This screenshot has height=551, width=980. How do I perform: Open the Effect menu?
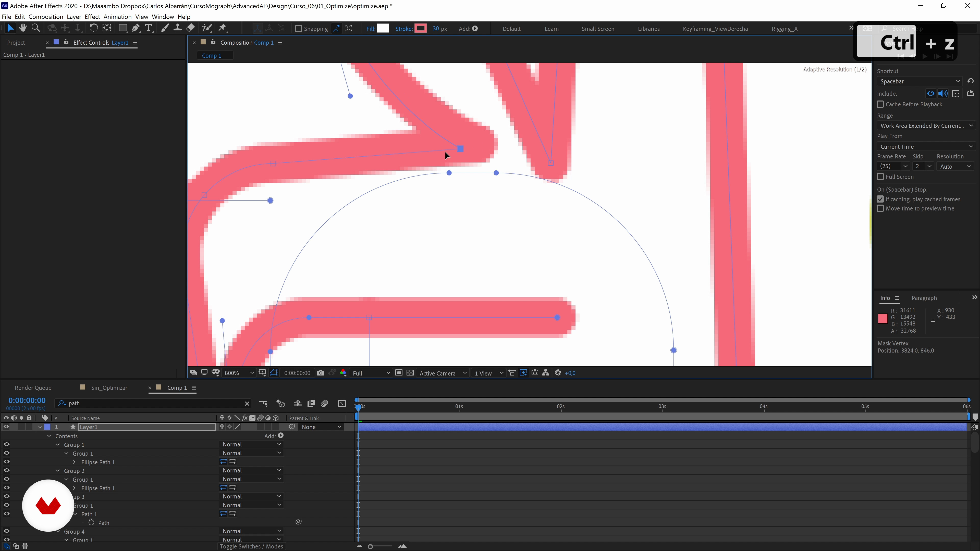92,17
